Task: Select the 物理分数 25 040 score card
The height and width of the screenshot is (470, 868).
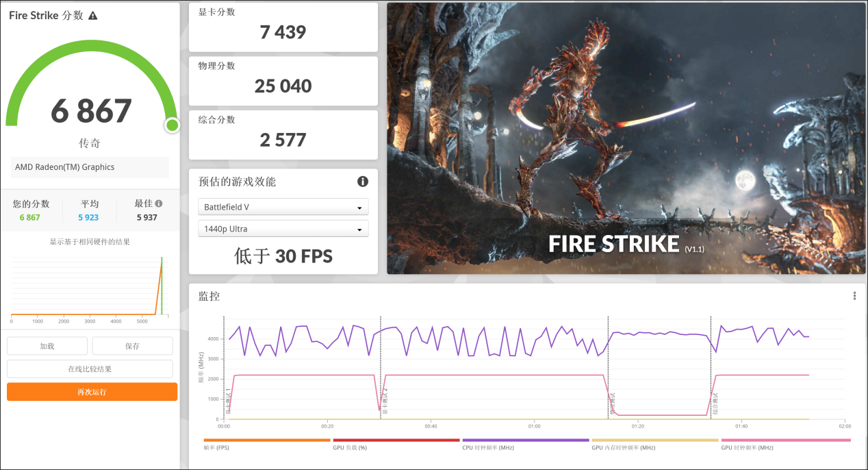Action: click(283, 81)
